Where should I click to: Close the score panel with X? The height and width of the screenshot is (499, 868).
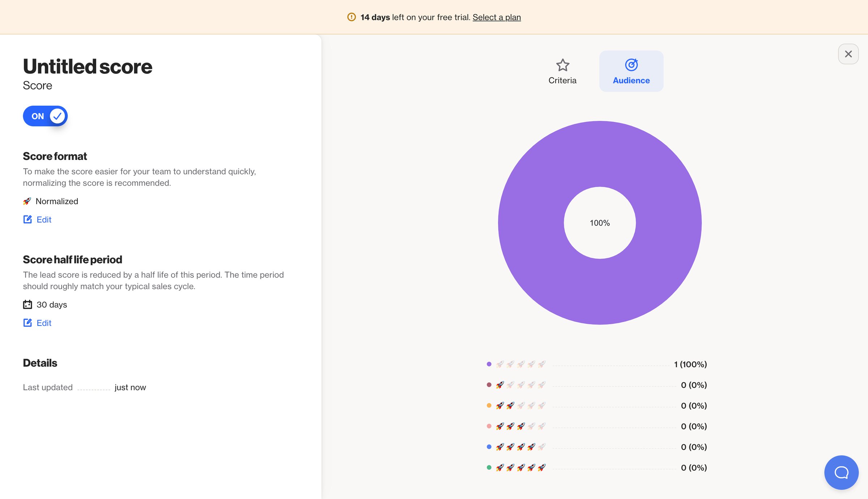click(x=848, y=54)
